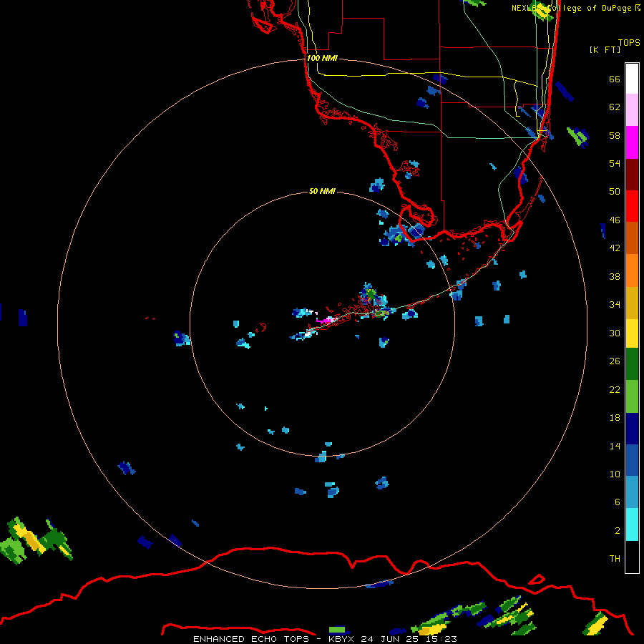Click the medium blue scale swatch

(x=632, y=460)
